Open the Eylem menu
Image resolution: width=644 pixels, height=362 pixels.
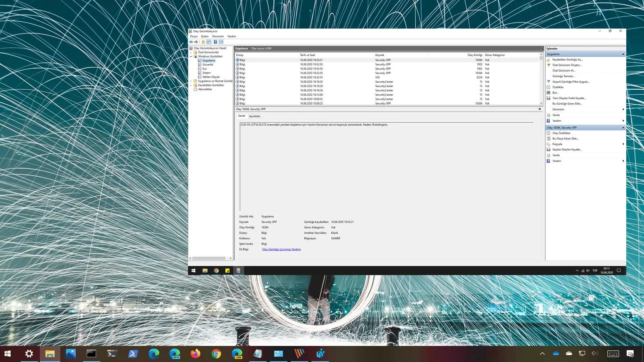[205, 36]
